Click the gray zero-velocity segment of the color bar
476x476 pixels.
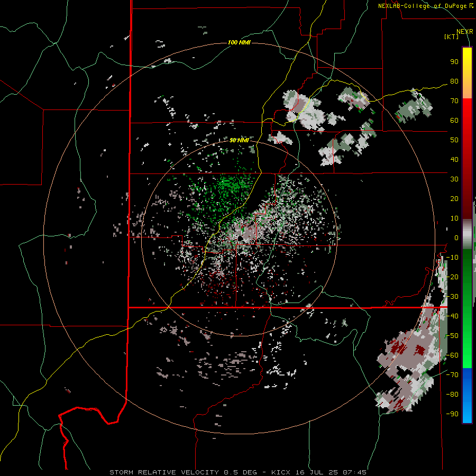coord(467,234)
